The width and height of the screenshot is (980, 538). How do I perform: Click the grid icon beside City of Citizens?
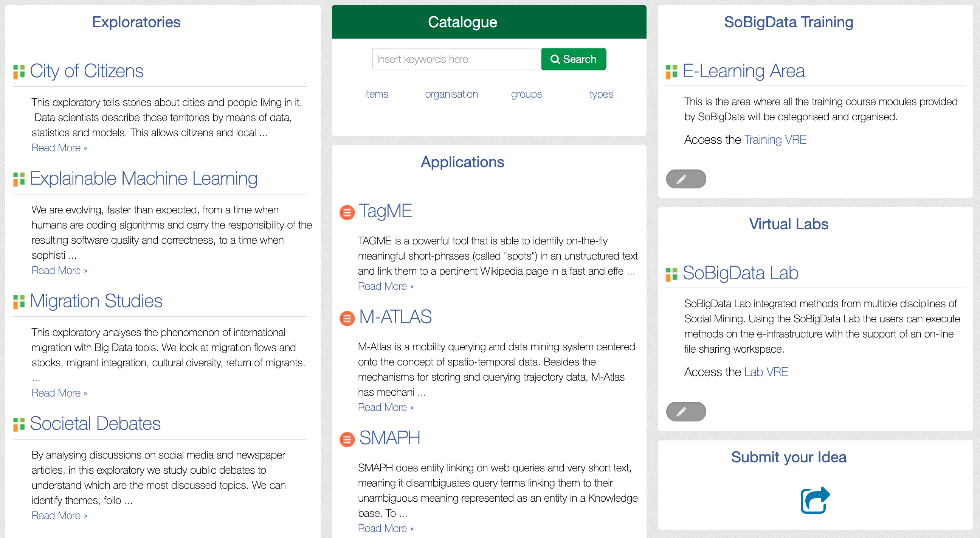[x=19, y=72]
